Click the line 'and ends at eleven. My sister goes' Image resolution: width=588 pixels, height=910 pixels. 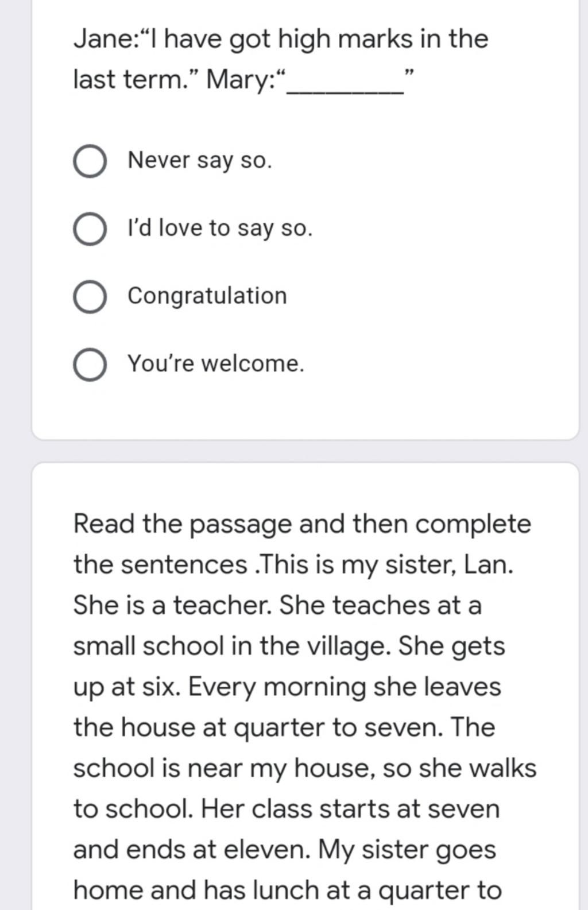point(284,850)
